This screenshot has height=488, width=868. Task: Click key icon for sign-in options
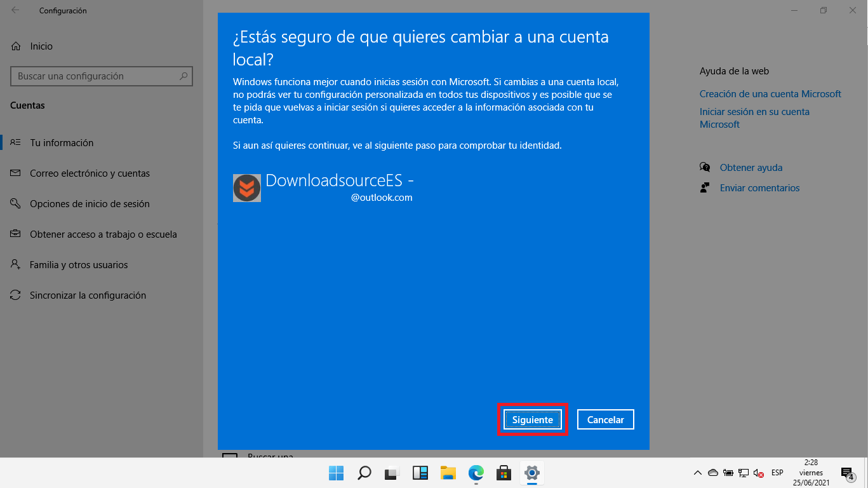click(x=16, y=204)
